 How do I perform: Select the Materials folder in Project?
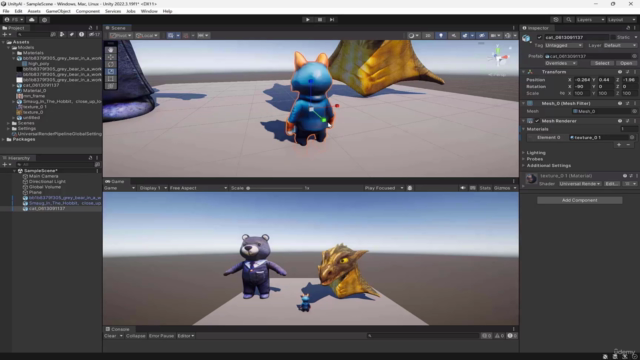33,53
